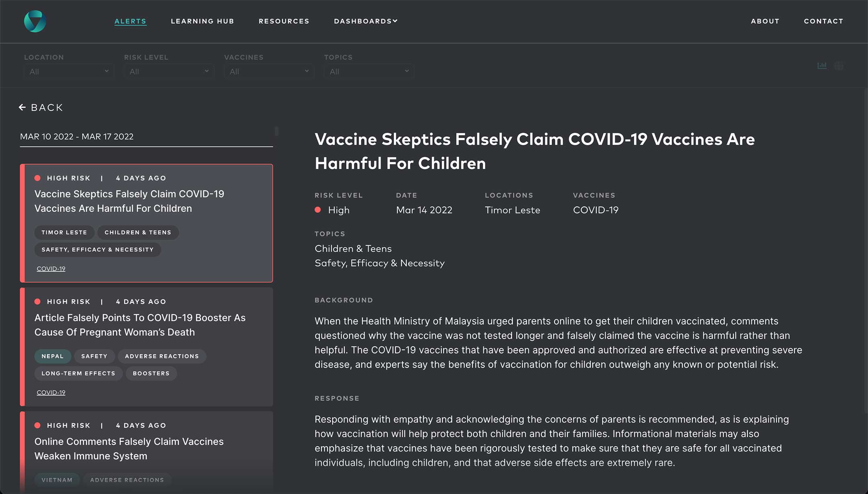The height and width of the screenshot is (494, 868).
Task: Expand the Topics filter dropdown
Action: [x=369, y=71]
